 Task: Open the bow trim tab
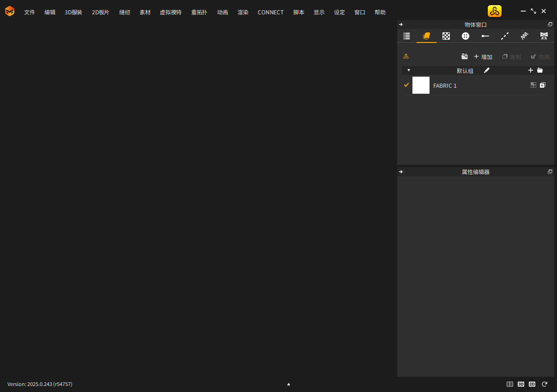pyautogui.click(x=544, y=36)
